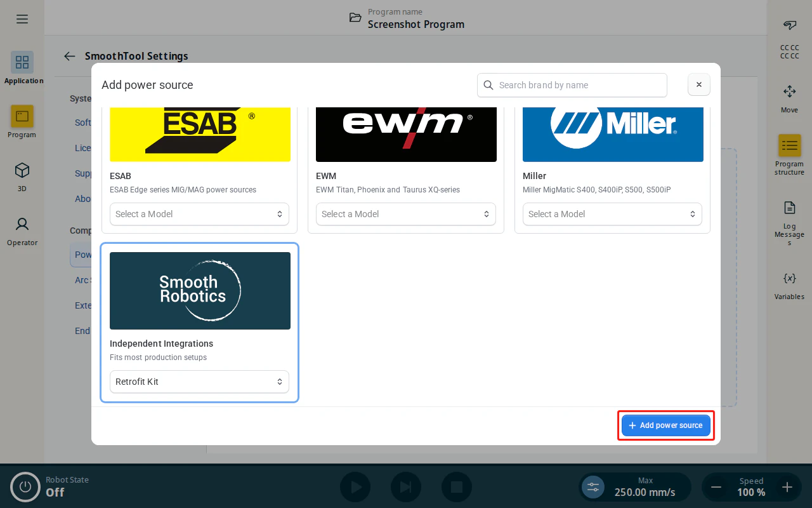Viewport: 812px width, 508px height.
Task: Click the Robot State Off label
Action: click(55, 492)
